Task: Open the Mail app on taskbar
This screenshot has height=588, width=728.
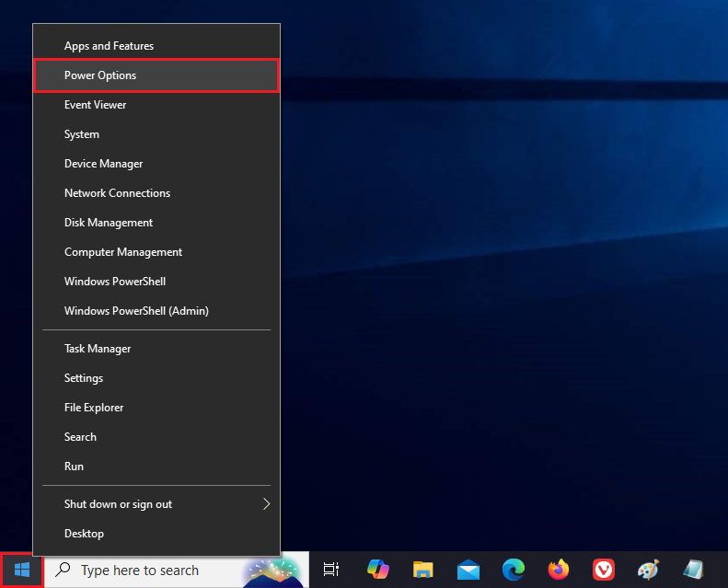Action: coord(468,570)
